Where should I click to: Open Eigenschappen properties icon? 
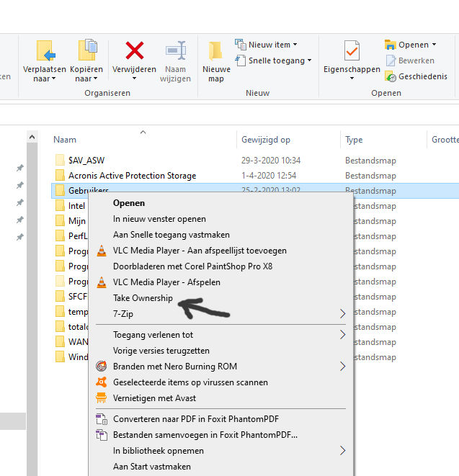(352, 52)
